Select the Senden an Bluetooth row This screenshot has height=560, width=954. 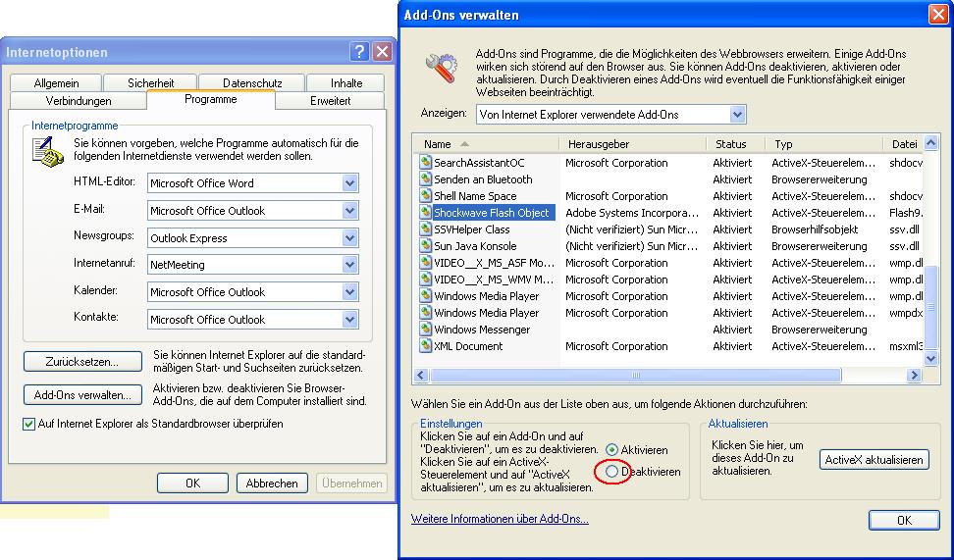tap(669, 179)
